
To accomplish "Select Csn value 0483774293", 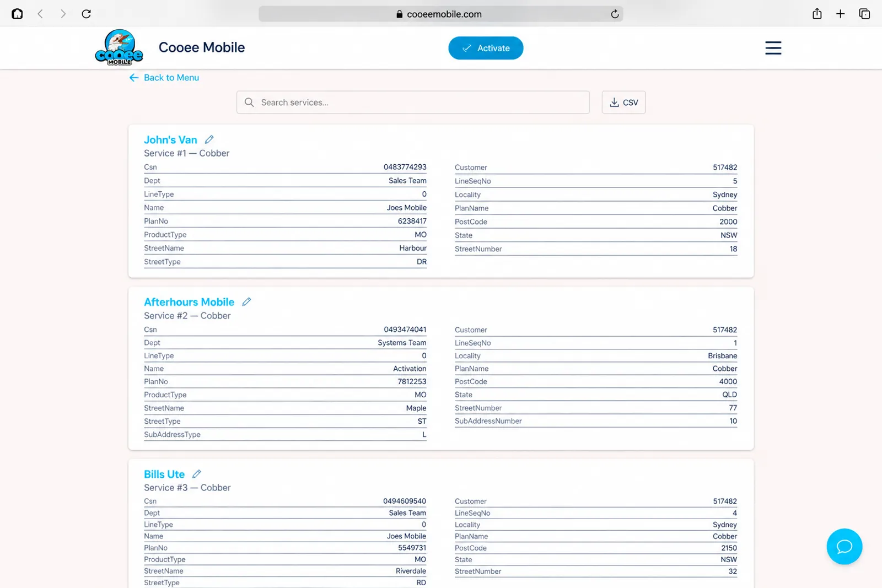I will (x=405, y=167).
